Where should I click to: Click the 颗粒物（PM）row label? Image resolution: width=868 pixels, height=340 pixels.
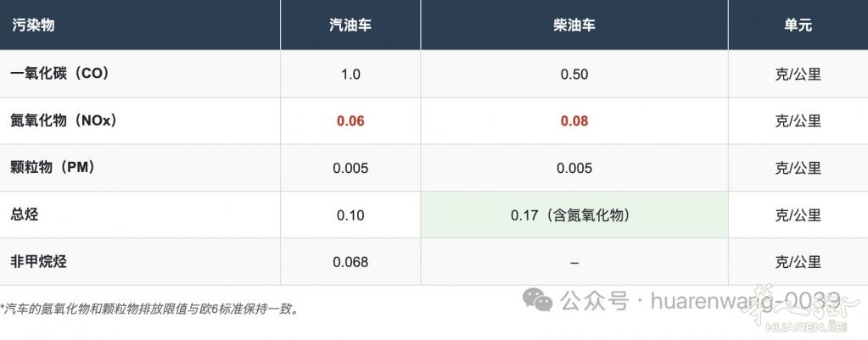pos(58,167)
